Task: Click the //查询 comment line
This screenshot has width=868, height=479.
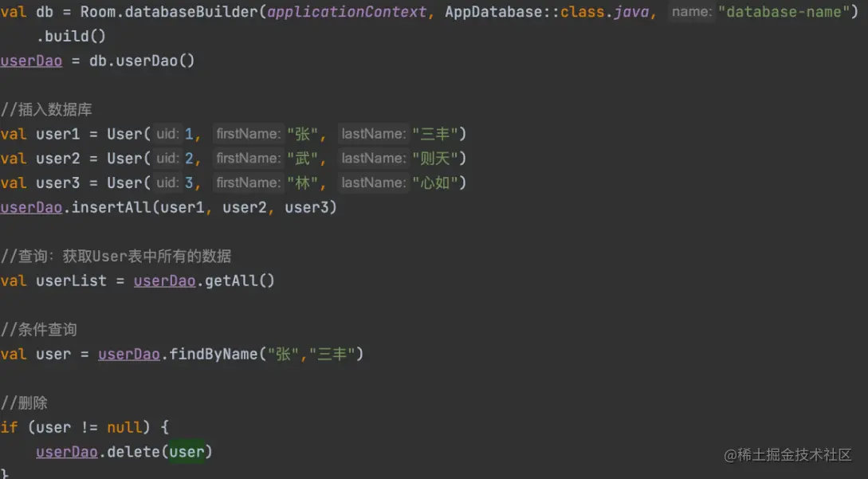Action: [116, 257]
